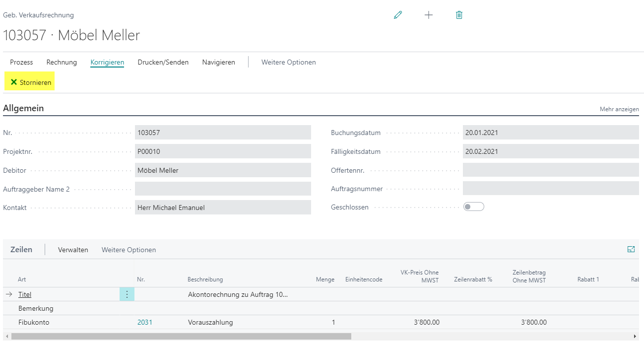Click the Rabatt 1 column header
The image size is (644, 345).
[x=588, y=279]
